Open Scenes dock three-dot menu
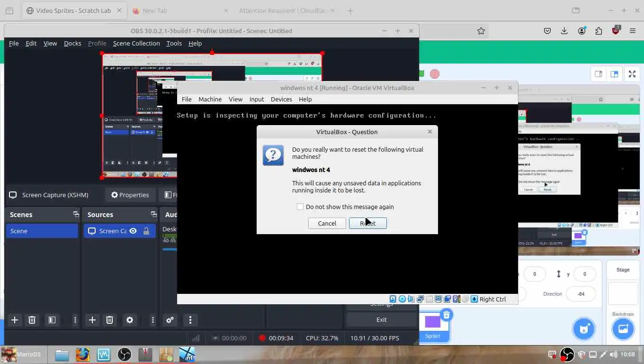 pyautogui.click(x=75, y=320)
